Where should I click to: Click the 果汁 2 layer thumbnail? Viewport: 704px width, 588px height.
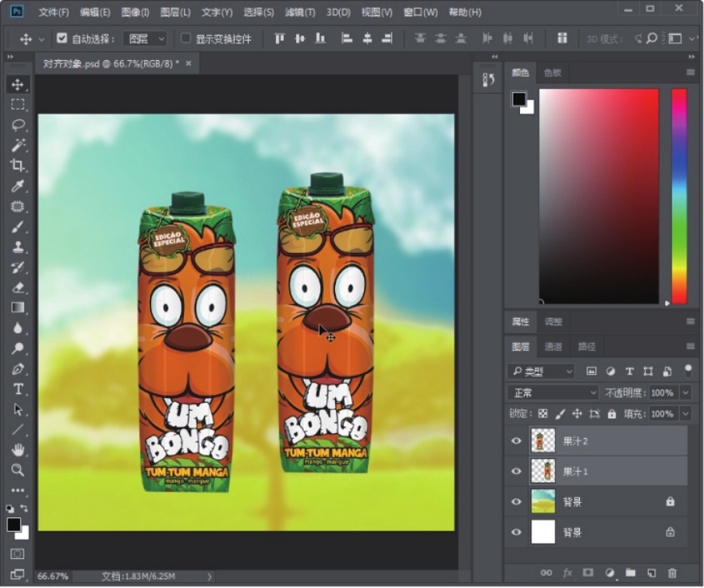coord(543,440)
